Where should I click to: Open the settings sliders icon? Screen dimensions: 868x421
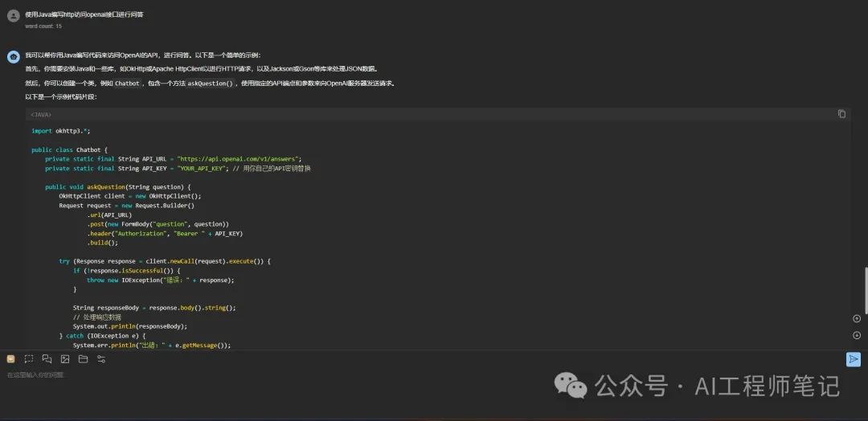coord(101,359)
